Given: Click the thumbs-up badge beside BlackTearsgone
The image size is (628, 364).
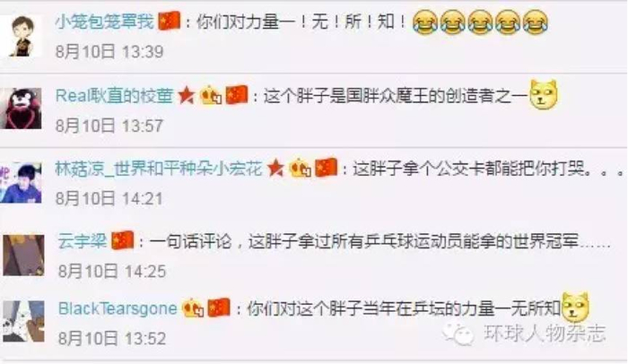Looking at the screenshot, I should 193,308.
